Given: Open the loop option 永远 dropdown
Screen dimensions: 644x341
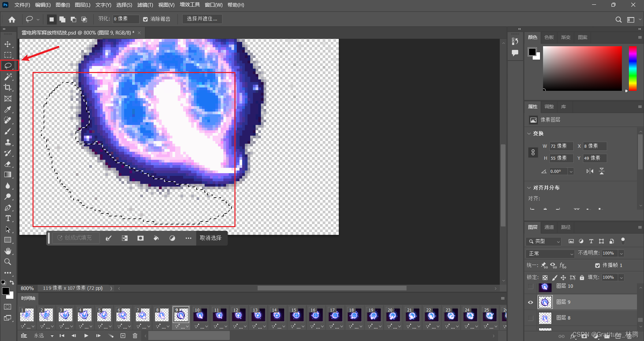Looking at the screenshot, I should [x=52, y=336].
